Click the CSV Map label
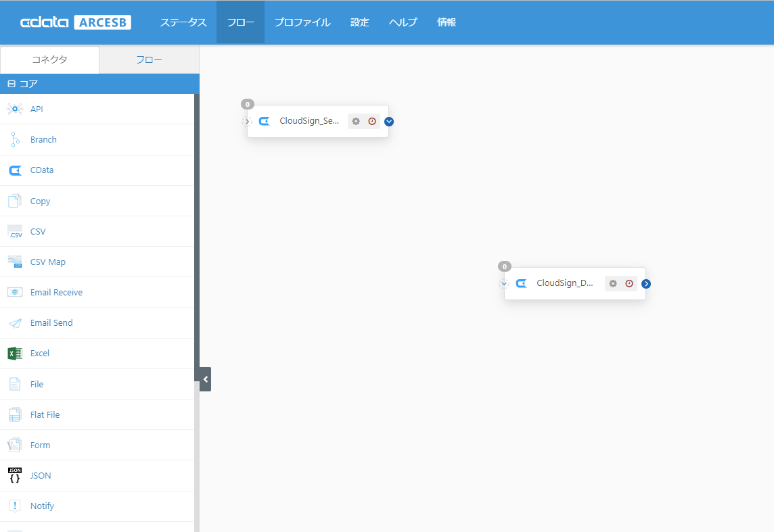 point(48,262)
